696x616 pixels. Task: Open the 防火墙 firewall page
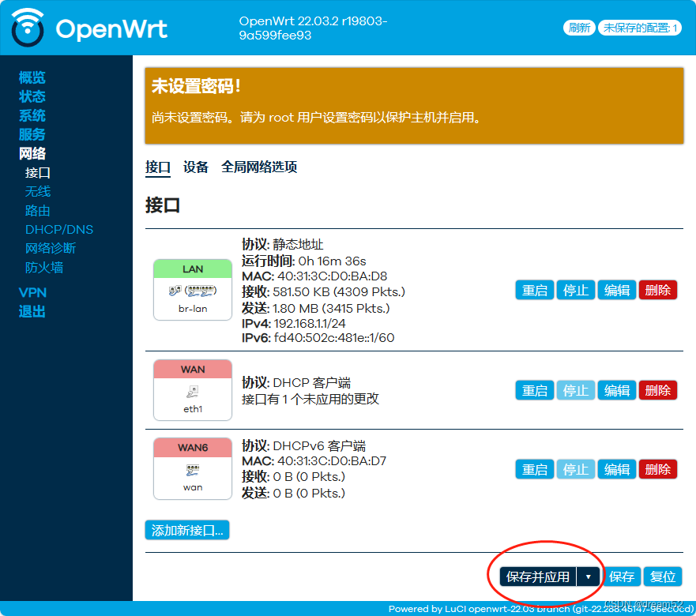(x=44, y=267)
